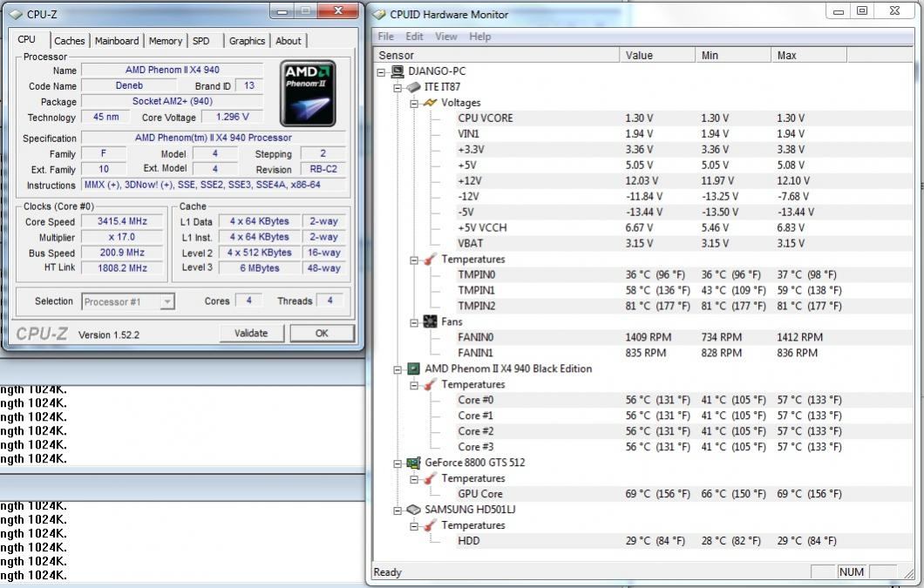
Task: Click thermometer icon under GeForce 8800 GTS
Action: click(430, 478)
